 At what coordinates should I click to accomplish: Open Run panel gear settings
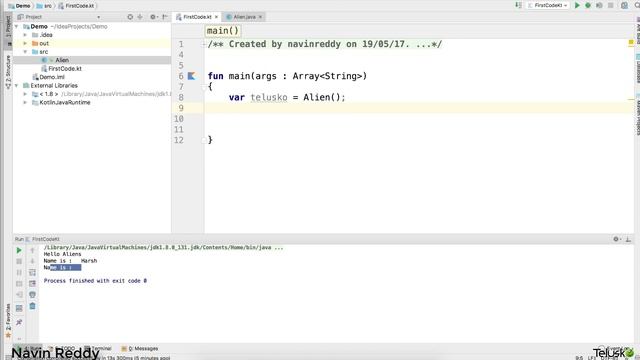tap(617, 239)
